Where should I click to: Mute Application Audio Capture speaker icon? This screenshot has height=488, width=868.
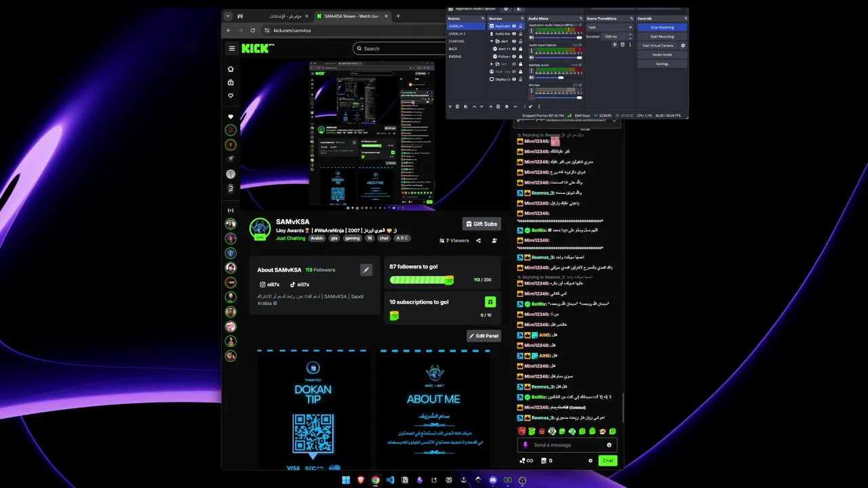(532, 37)
